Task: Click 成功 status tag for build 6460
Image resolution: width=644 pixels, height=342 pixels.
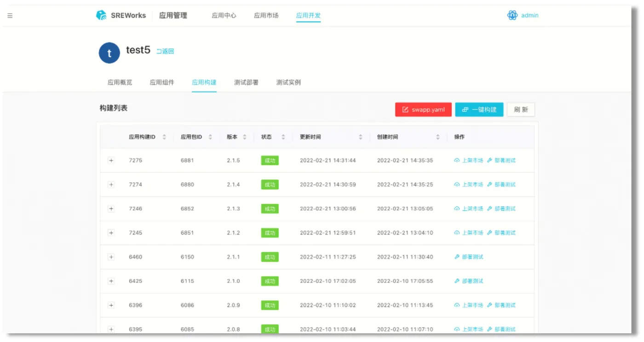Action: [270, 257]
